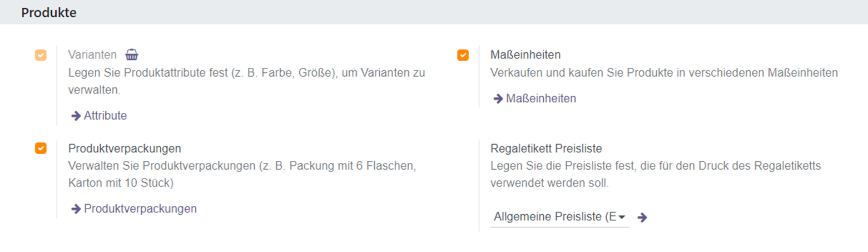Click the arrow icon before Maßeinheiten link
Viewport: 868px width, 252px height.
click(498, 98)
